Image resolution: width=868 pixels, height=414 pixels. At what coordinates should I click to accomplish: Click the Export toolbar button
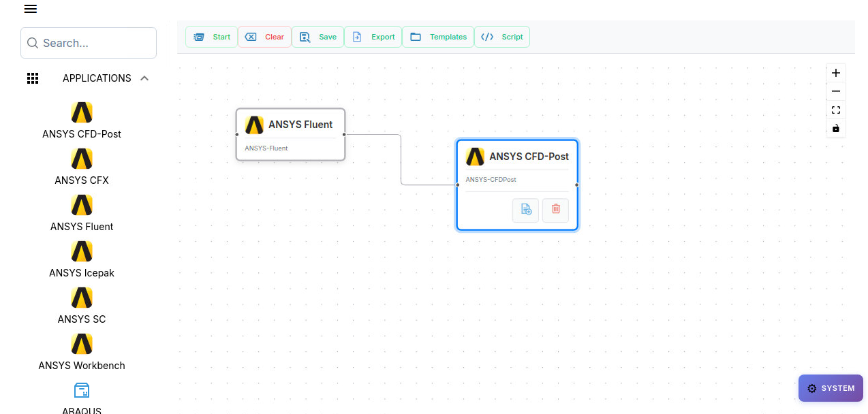click(x=373, y=37)
